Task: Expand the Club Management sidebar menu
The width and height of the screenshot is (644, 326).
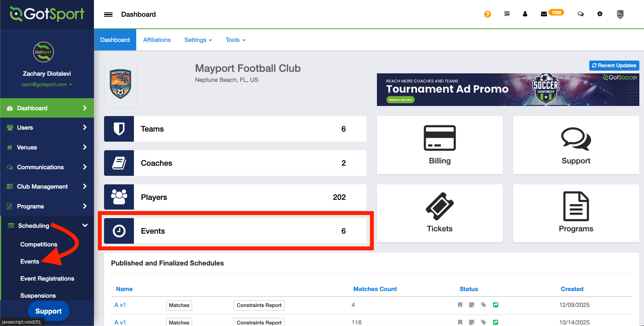Action: point(47,187)
